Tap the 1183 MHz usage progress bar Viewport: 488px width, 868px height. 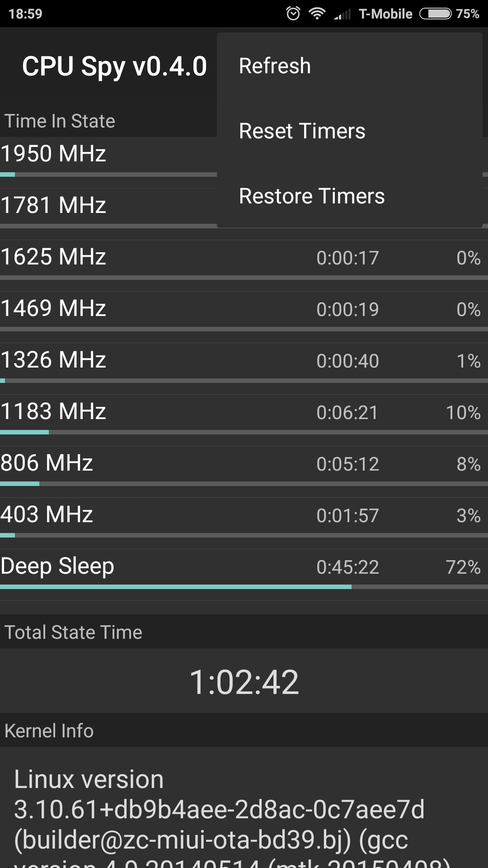point(244,432)
